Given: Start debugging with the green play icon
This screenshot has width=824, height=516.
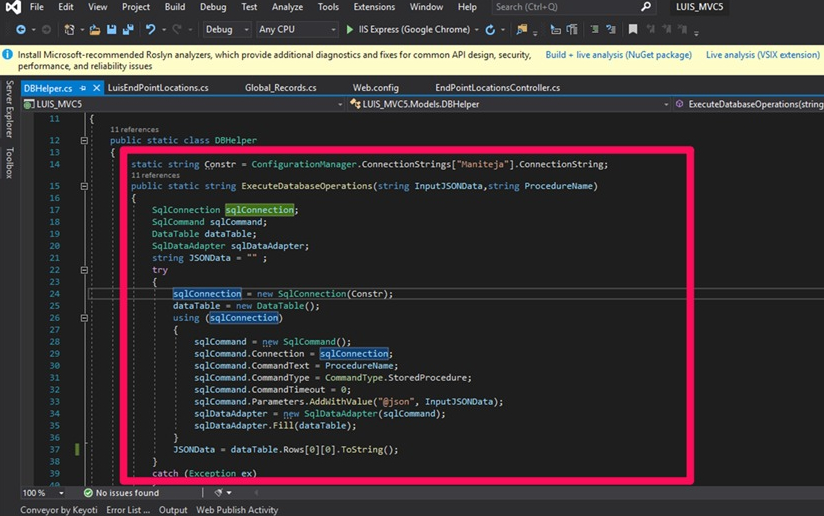Looking at the screenshot, I should [x=349, y=29].
